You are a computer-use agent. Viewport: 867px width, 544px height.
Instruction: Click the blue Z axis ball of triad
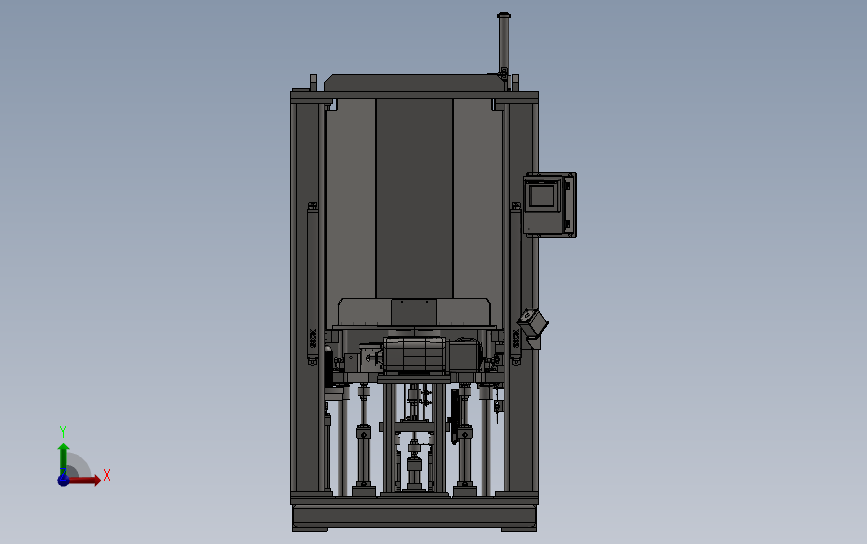(64, 480)
